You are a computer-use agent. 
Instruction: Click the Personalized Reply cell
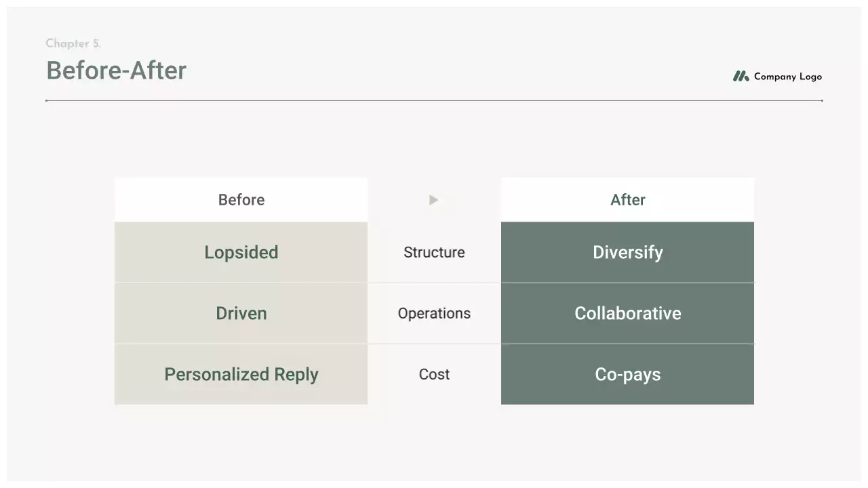click(241, 374)
